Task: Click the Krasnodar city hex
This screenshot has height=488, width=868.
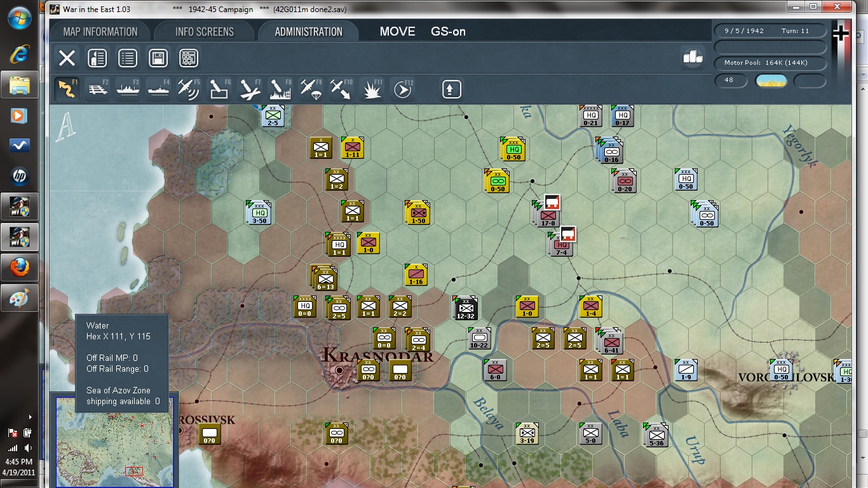Action: pyautogui.click(x=340, y=370)
